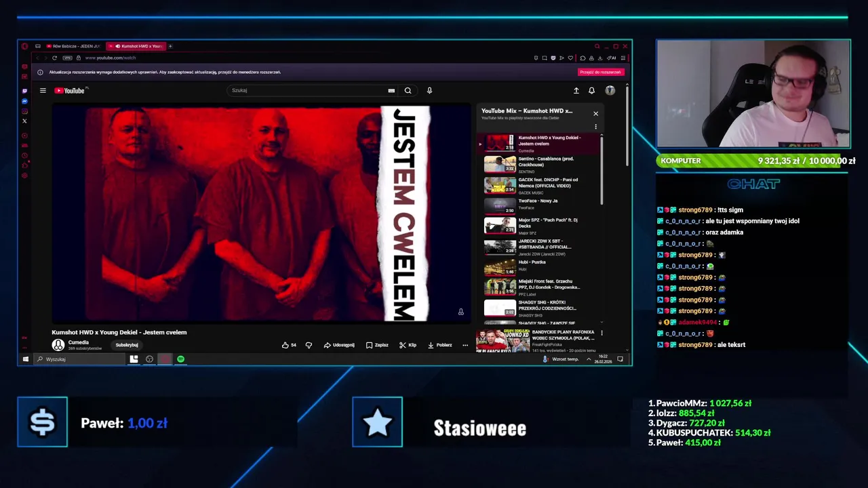Play SHAGGY SHG - KRÓTKI PRZEKRÓJ item

tap(539, 308)
